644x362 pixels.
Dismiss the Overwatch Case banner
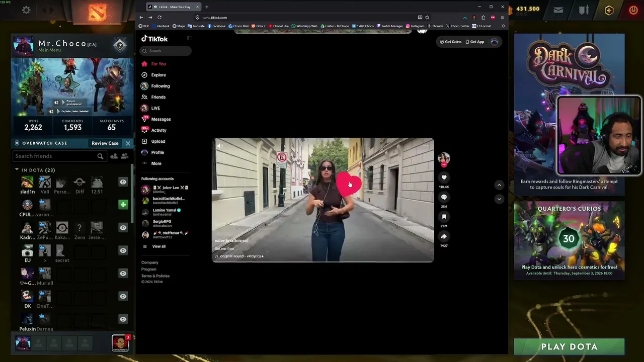[128, 143]
